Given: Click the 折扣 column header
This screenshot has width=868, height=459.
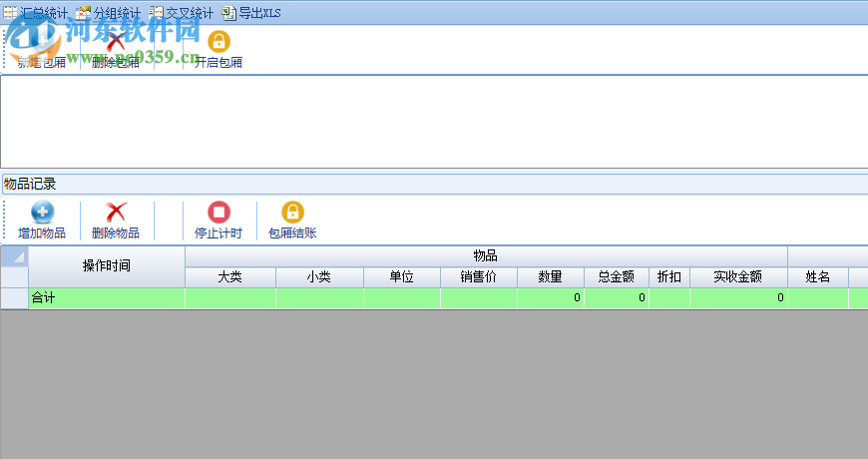Looking at the screenshot, I should [x=669, y=276].
